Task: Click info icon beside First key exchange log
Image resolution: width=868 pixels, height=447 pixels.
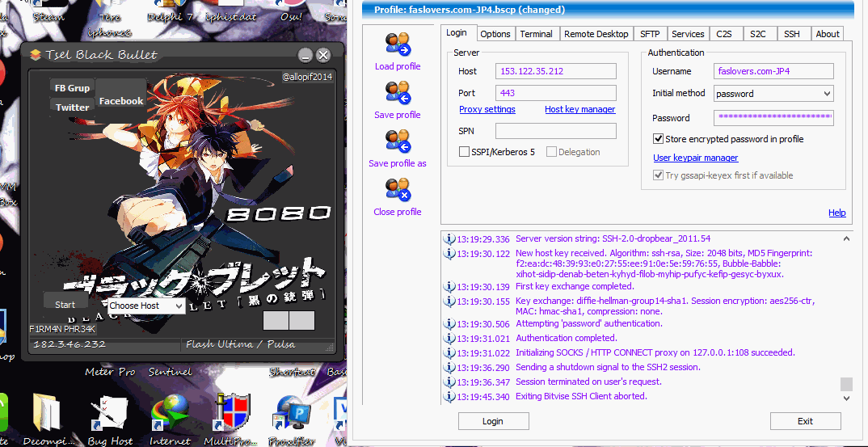Action: [x=449, y=286]
